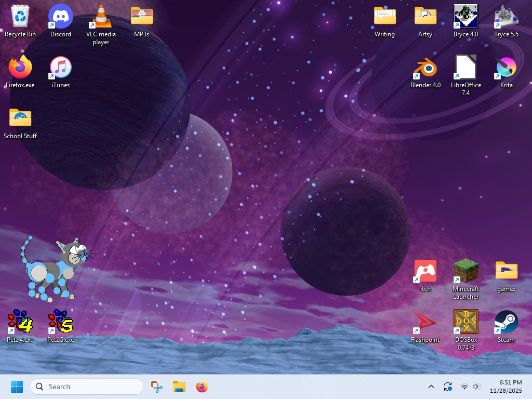Launch iTunes
Image resolution: width=532 pixels, height=399 pixels.
click(x=60, y=68)
